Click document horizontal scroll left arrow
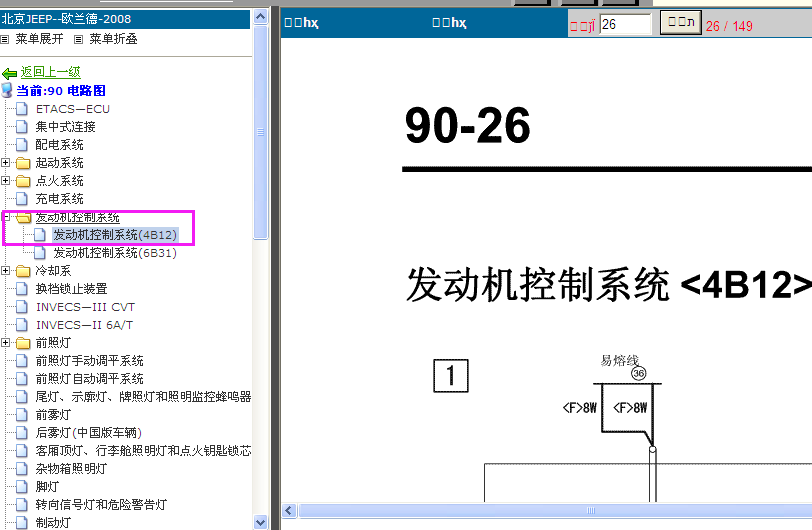The width and height of the screenshot is (812, 530). click(x=289, y=510)
